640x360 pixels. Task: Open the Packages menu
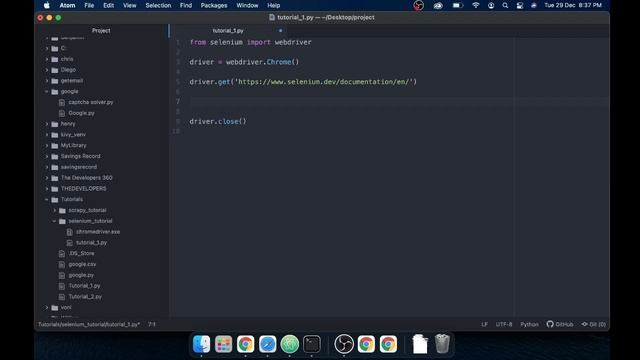click(214, 5)
